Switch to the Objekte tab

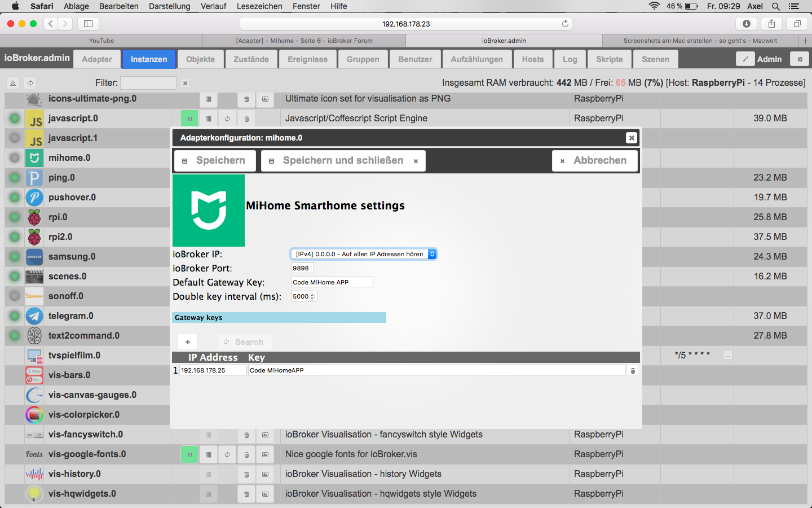[x=200, y=59]
